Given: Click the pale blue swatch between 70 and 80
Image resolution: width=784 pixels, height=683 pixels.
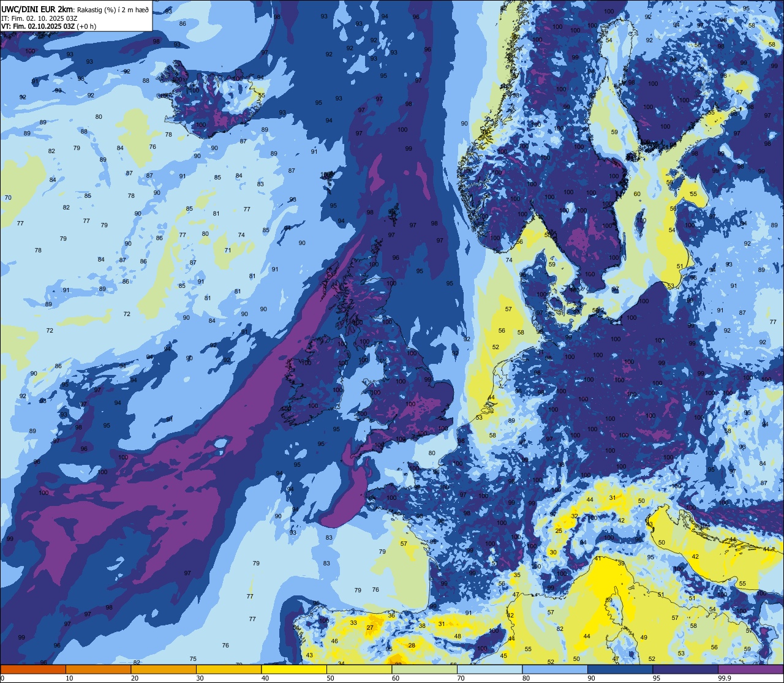Looking at the screenshot, I should pyautogui.click(x=489, y=669).
